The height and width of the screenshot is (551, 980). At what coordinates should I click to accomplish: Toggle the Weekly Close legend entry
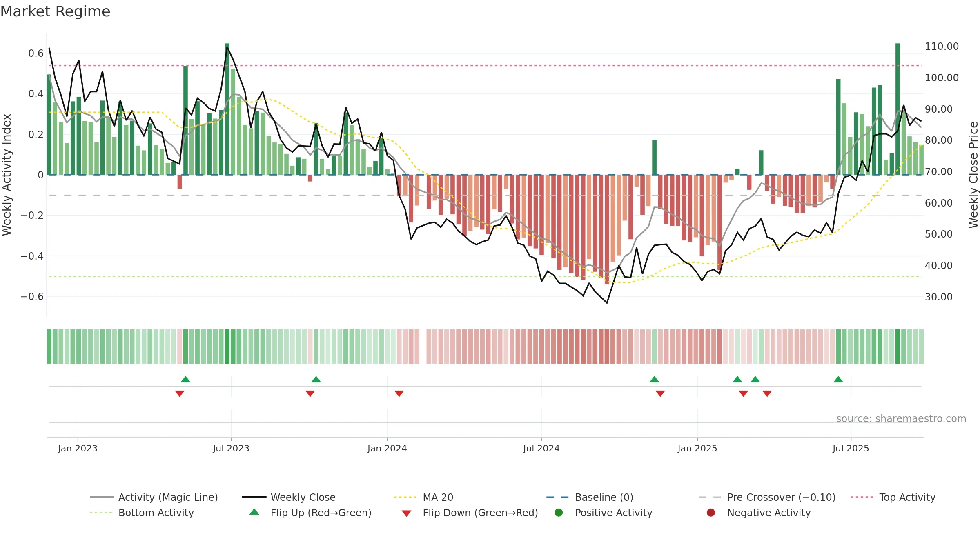pos(289,497)
